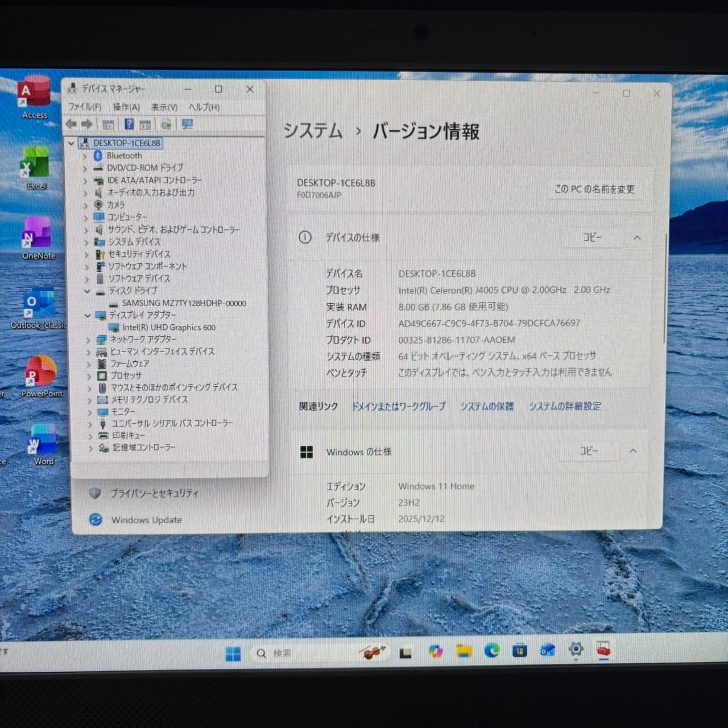Click the info icon beside デバイスの仕様

click(x=305, y=237)
